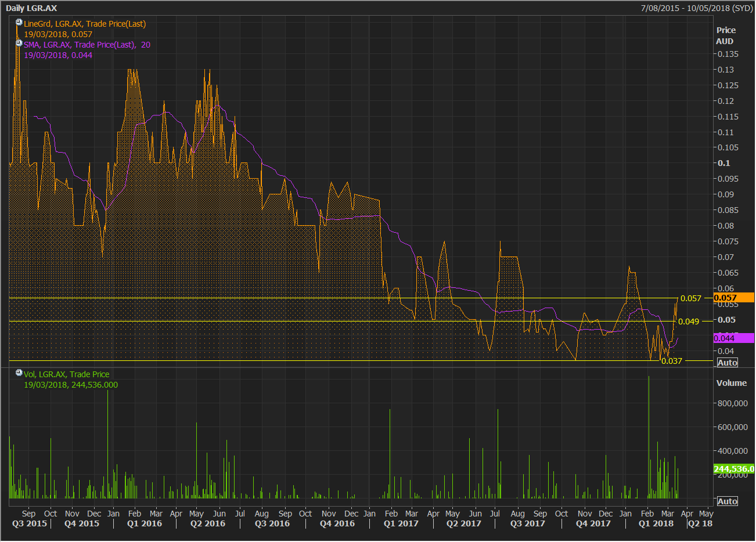756x542 pixels.
Task: Click the Q3 2015 quarter label
Action: tap(30, 523)
